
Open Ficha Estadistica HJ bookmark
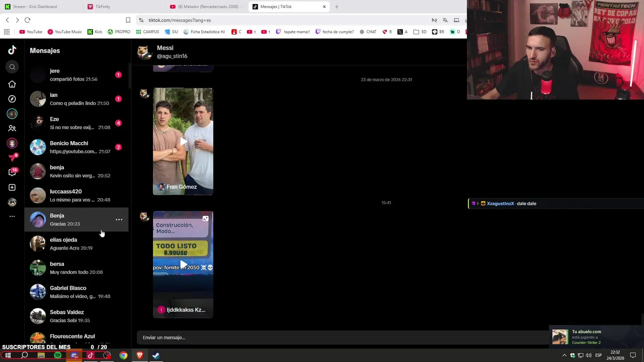[204, 32]
